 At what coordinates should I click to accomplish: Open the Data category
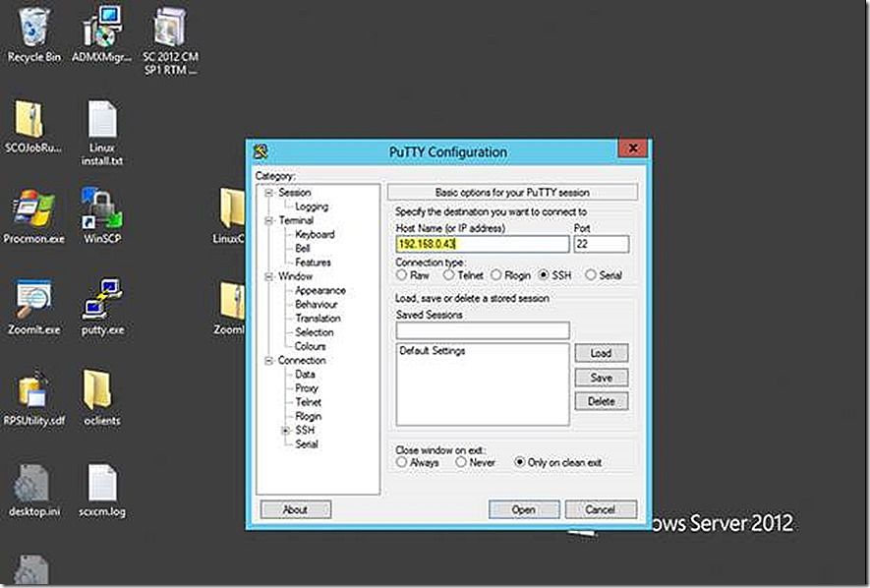pyautogui.click(x=305, y=375)
